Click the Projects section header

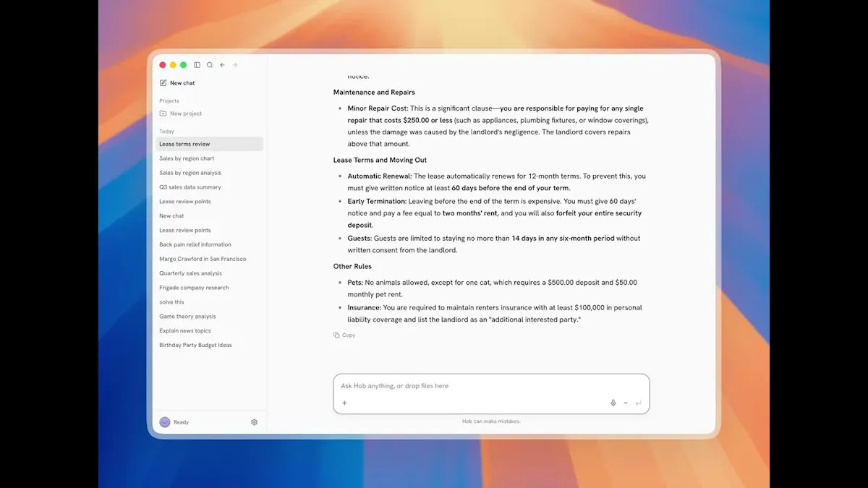point(169,101)
